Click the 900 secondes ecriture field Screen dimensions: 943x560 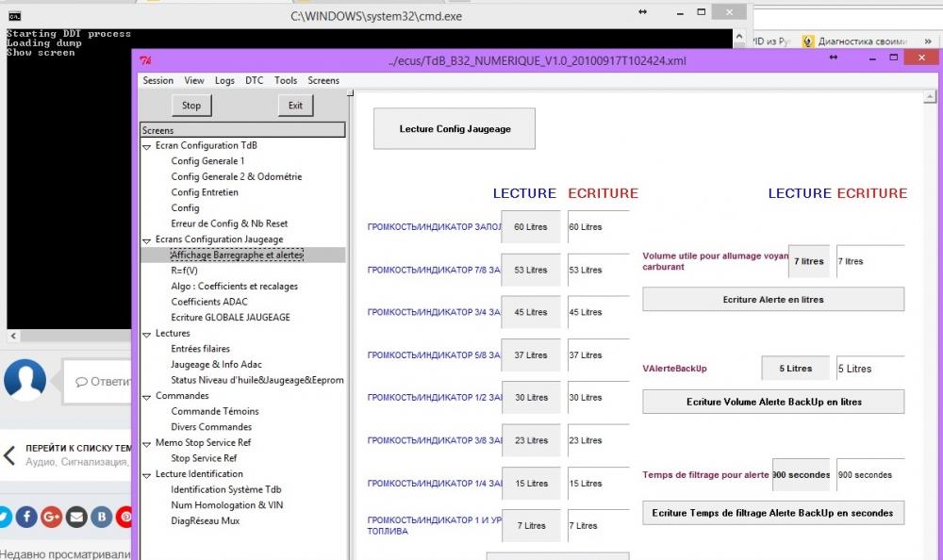(x=870, y=474)
